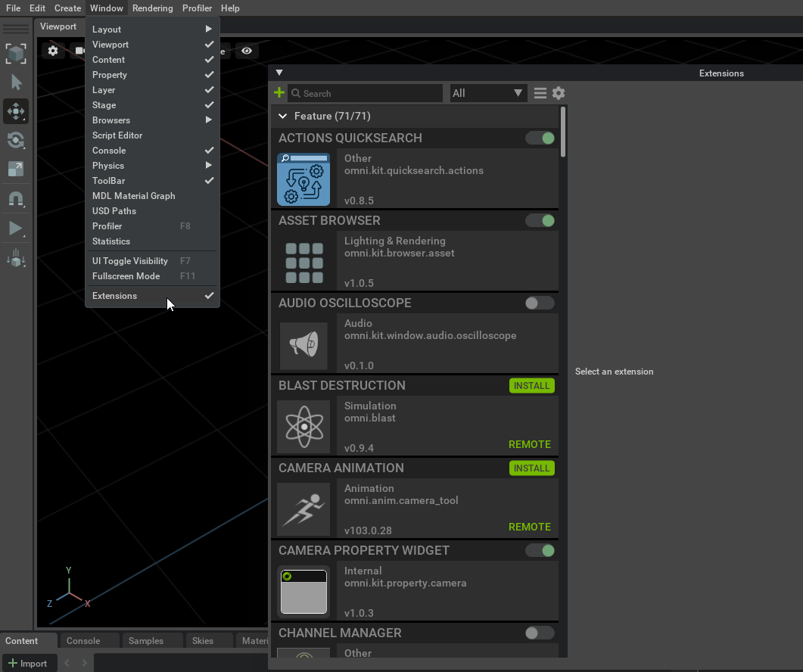Pick the Scale tool icon

[16, 169]
